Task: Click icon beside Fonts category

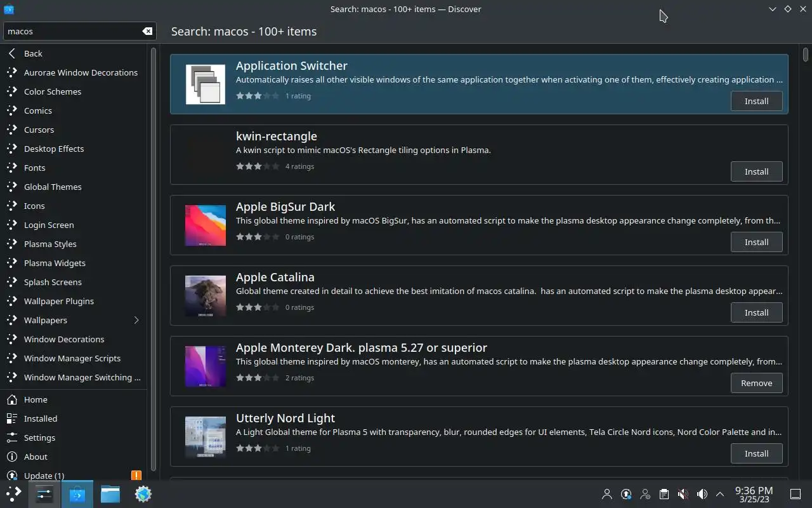Action: click(x=12, y=168)
